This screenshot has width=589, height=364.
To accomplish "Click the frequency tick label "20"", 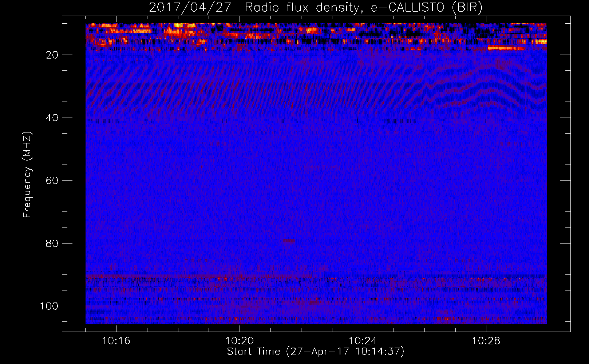I will (x=52, y=55).
